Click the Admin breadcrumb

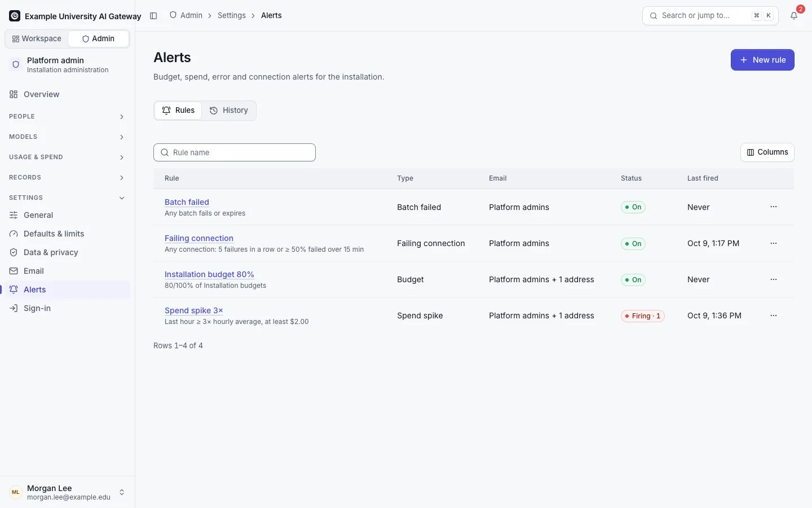pos(186,16)
